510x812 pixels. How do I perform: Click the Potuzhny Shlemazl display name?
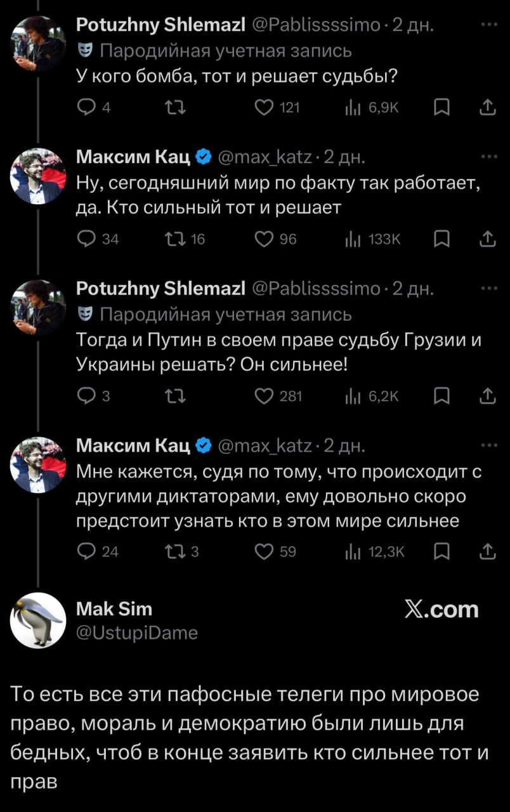(x=160, y=26)
